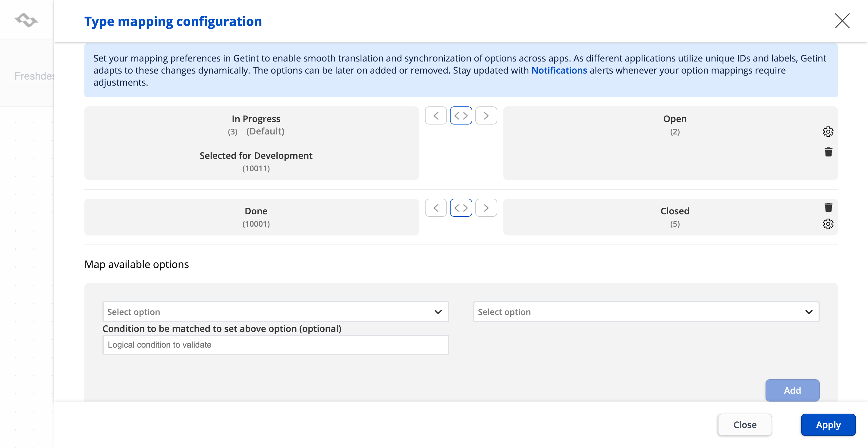
Task: Set bidirectional sync for the Open mapping
Action: [x=461, y=116]
